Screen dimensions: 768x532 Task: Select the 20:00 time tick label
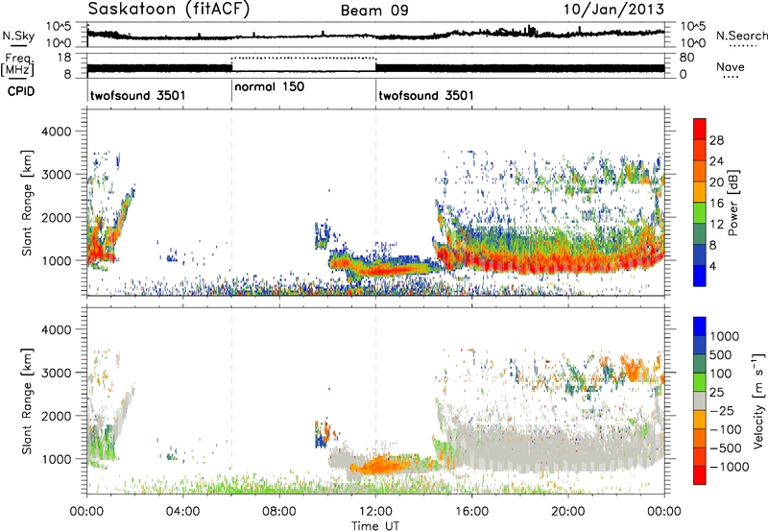point(567,512)
